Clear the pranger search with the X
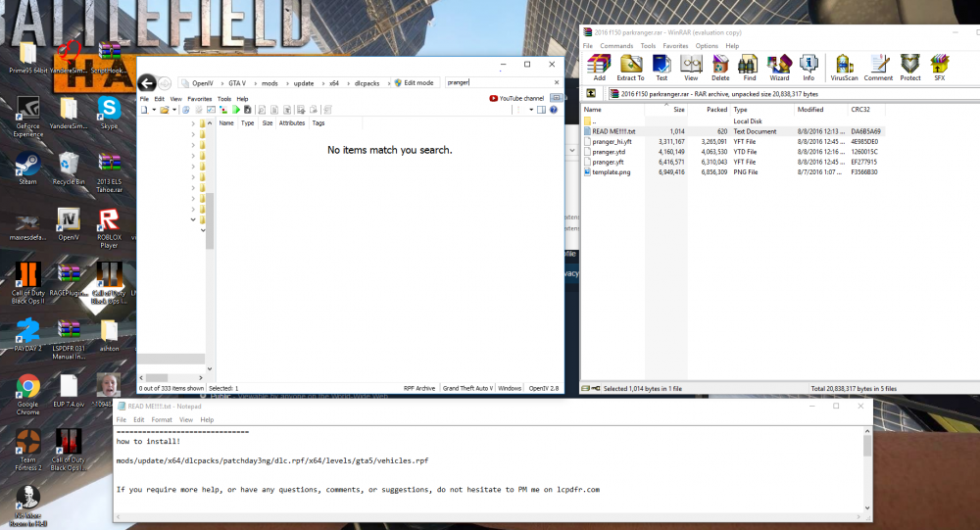Viewport: 980px width, 530px height. tap(557, 82)
